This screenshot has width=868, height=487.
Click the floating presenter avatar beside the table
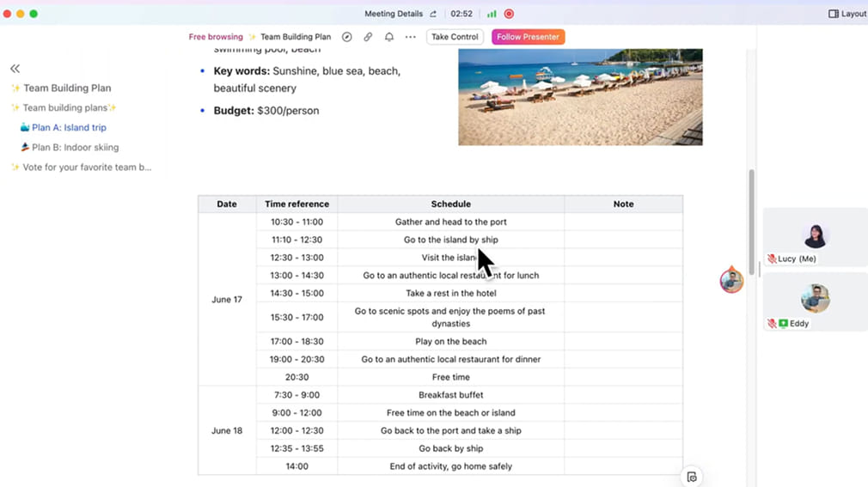[731, 281]
